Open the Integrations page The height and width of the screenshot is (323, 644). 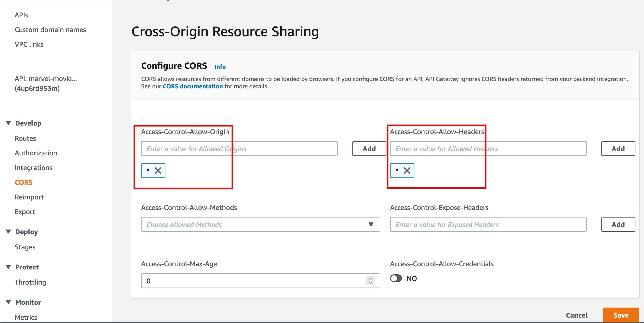point(34,168)
